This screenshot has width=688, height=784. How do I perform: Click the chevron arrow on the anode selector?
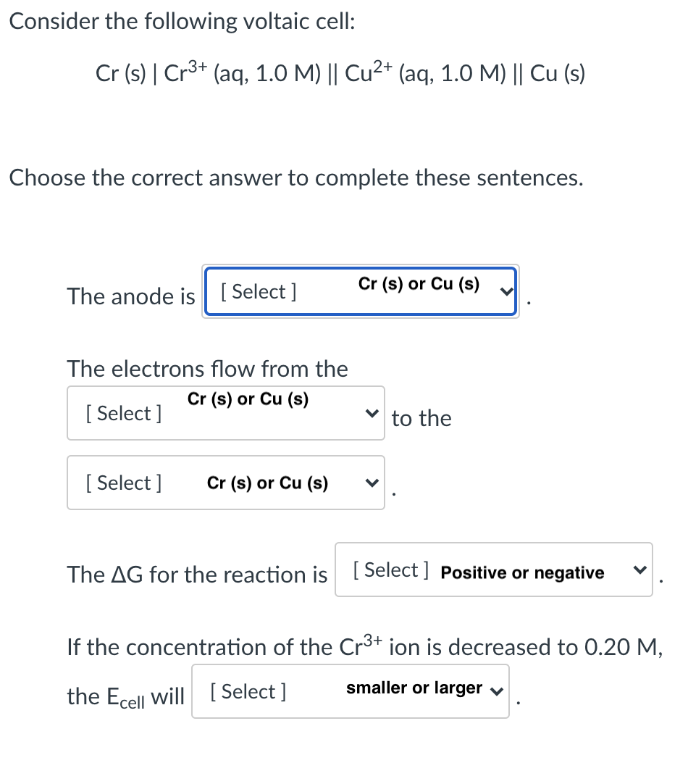click(x=505, y=291)
